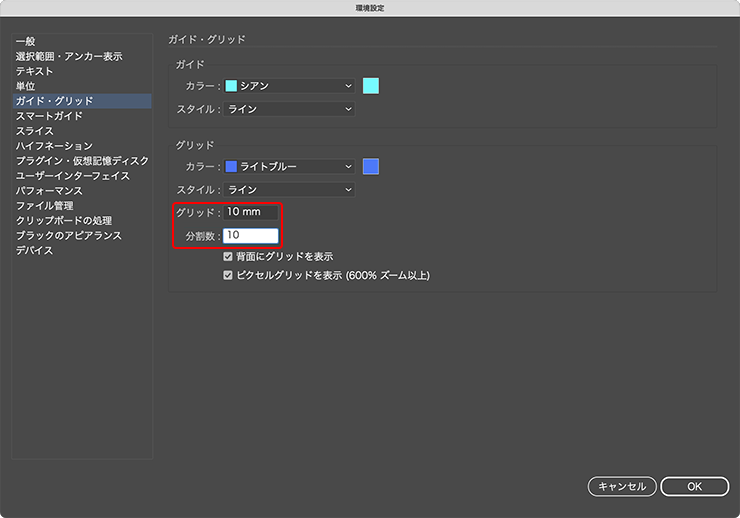Toggle 背面にグリッドを表示 checkbox

[x=229, y=257]
